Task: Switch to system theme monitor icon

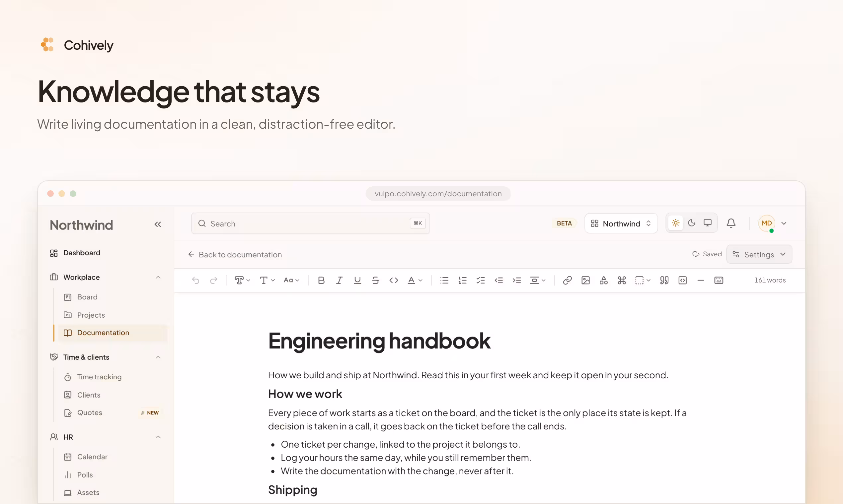Action: pos(707,223)
